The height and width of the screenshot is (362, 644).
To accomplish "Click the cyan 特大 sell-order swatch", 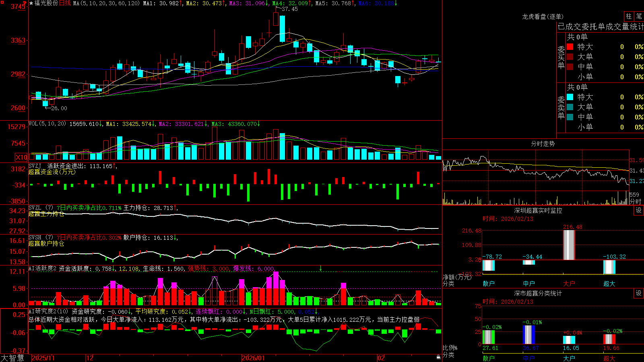I will (x=570, y=97).
